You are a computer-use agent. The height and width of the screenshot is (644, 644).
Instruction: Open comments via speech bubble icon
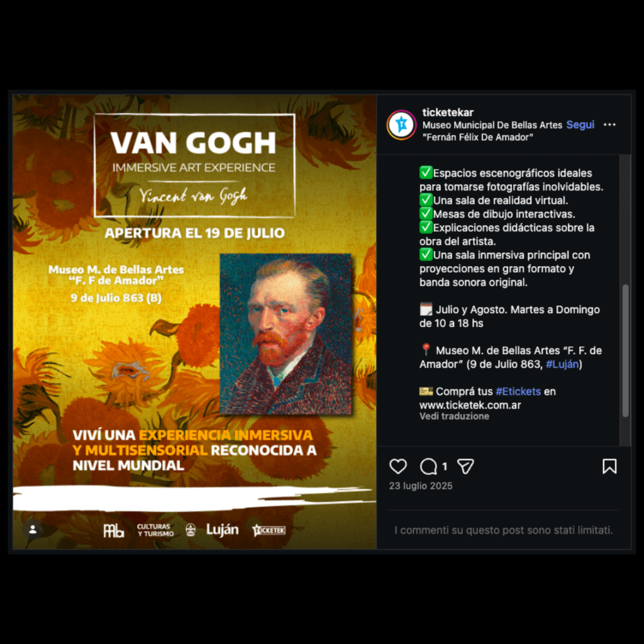(428, 466)
